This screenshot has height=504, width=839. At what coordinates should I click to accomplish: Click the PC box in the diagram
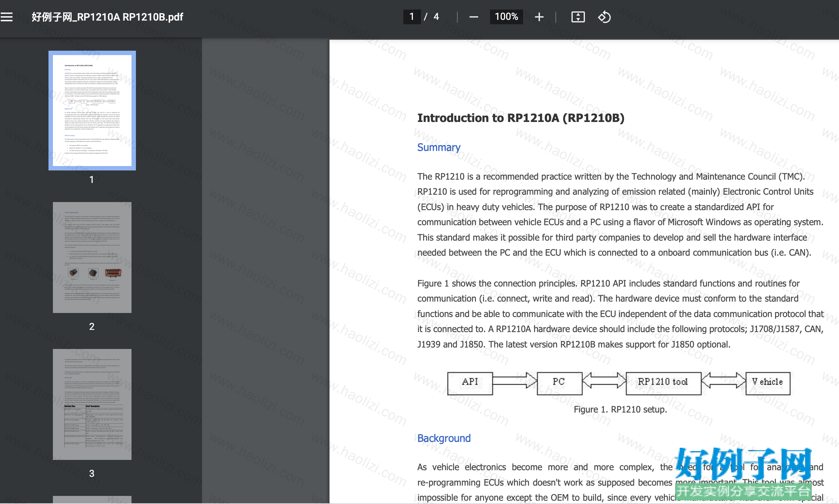559,383
